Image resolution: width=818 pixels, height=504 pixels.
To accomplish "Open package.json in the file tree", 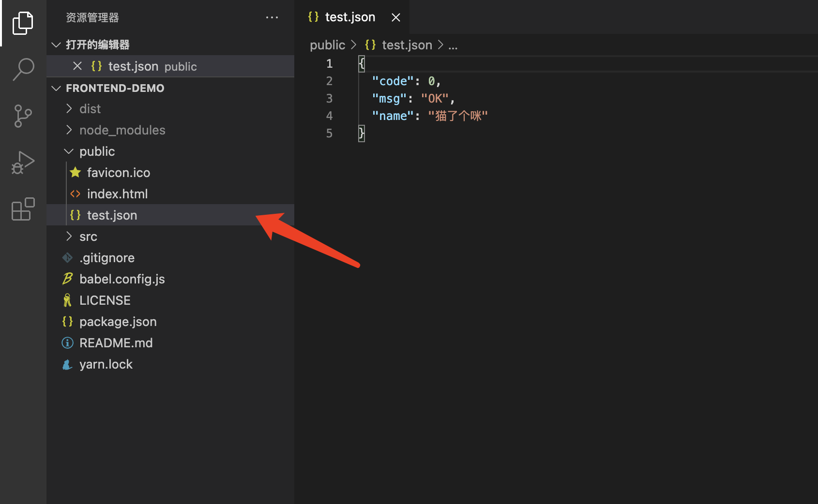I will pyautogui.click(x=170, y=322).
